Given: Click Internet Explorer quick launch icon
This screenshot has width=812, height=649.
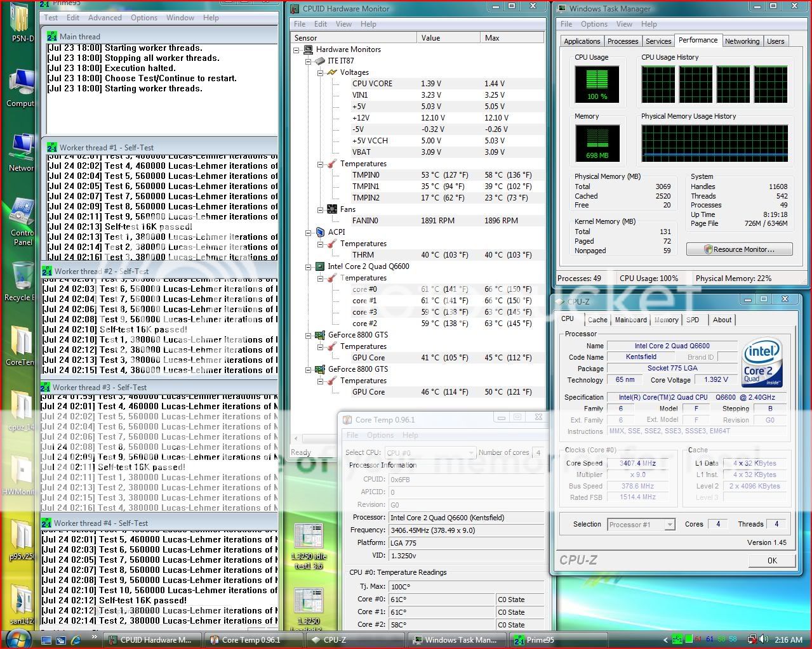Looking at the screenshot, I should coord(76,640).
